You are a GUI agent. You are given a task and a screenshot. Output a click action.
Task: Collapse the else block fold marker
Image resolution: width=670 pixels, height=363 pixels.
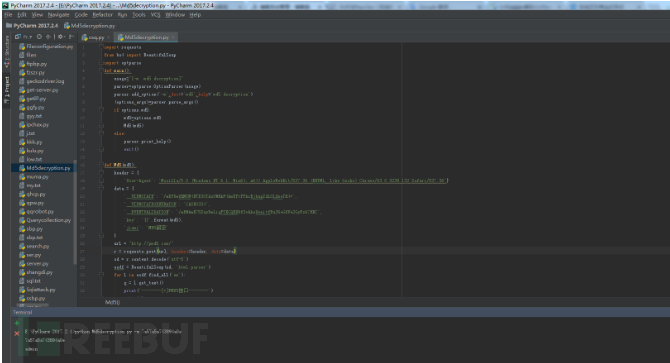coord(102,133)
